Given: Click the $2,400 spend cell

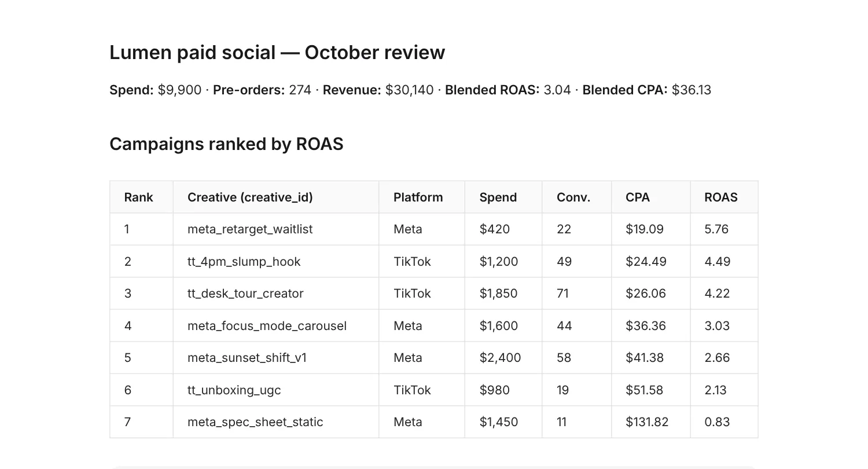Looking at the screenshot, I should [x=503, y=358].
